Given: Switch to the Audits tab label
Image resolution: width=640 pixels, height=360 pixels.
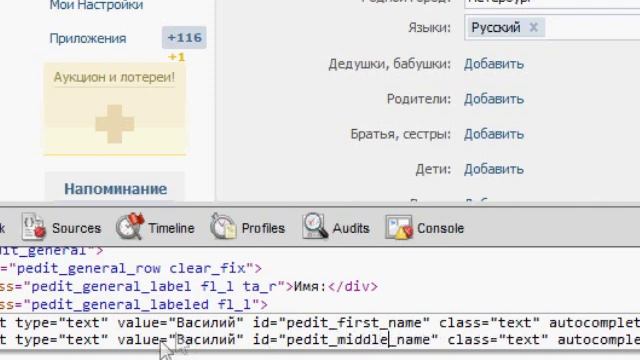Looking at the screenshot, I should click(x=351, y=228).
